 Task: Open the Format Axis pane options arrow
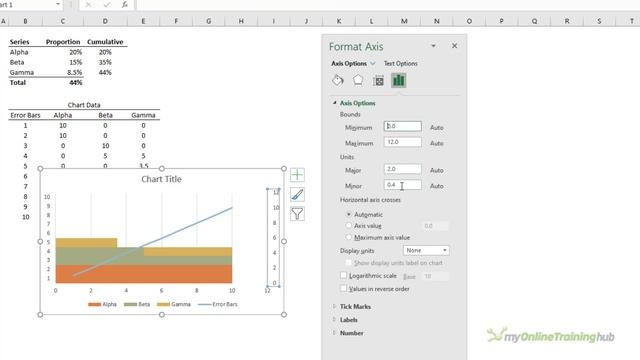point(433,46)
